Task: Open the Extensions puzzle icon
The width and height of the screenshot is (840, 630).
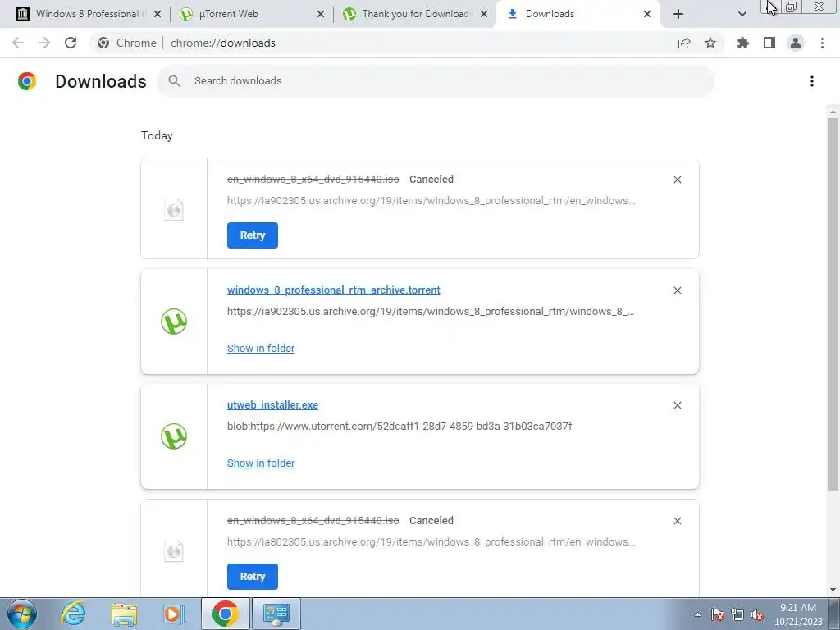Action: (x=743, y=43)
